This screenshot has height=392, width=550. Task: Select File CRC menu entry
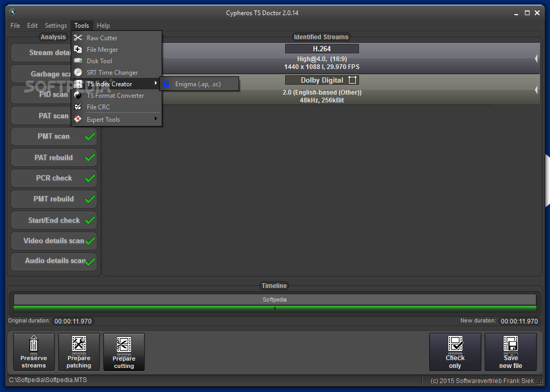coord(117,107)
